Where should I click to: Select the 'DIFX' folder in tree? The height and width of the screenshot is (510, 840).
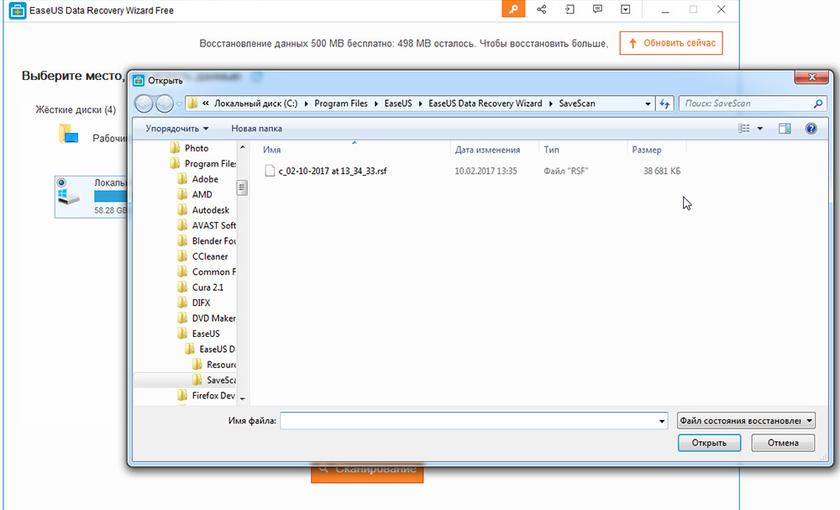pos(201,303)
